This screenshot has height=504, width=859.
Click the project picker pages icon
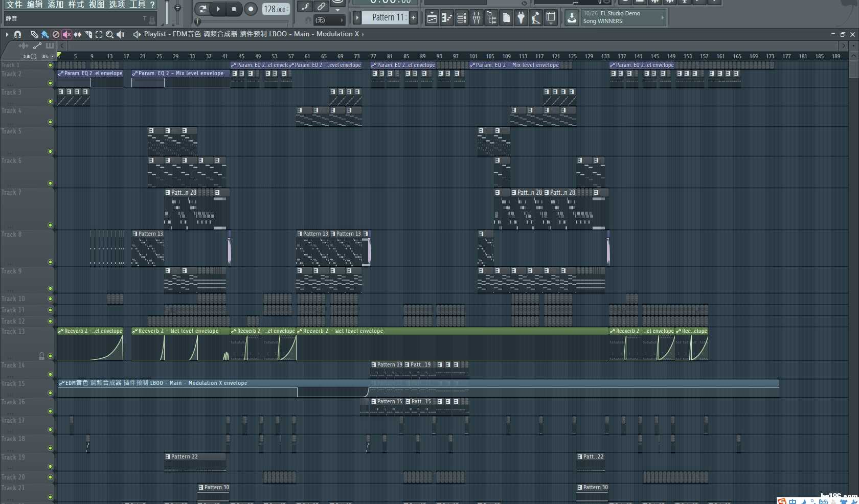506,18
